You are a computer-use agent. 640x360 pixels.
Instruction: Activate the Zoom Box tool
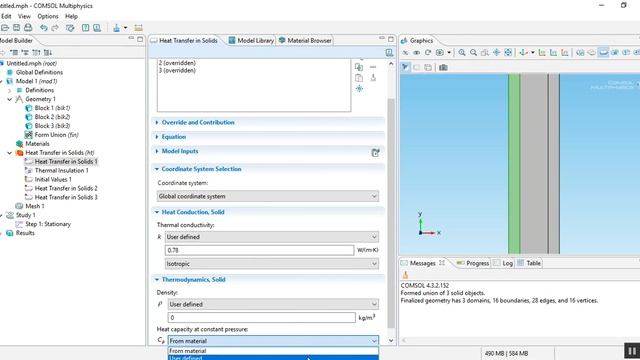[x=484, y=53]
